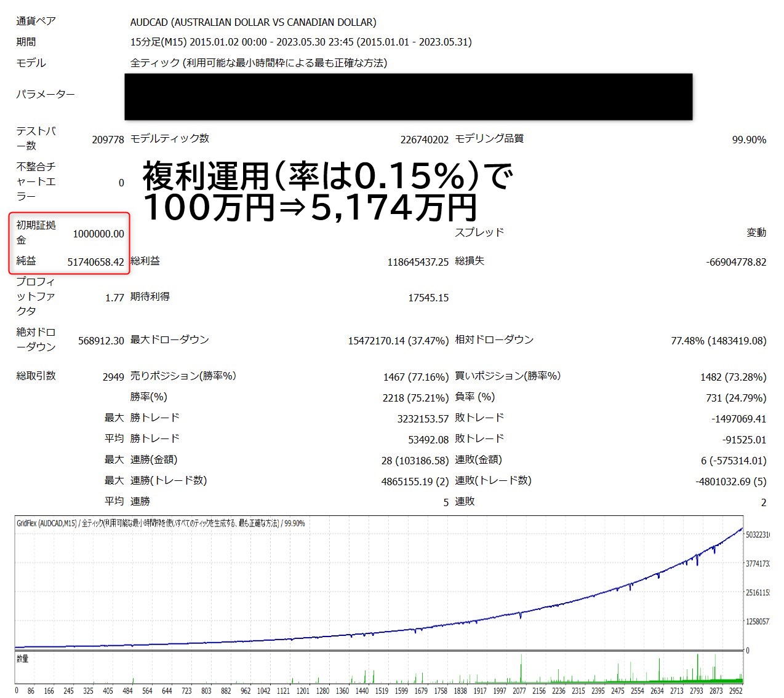The height and width of the screenshot is (698, 784).
Task: Select the model ticks value 226740202
Action: coord(425,140)
